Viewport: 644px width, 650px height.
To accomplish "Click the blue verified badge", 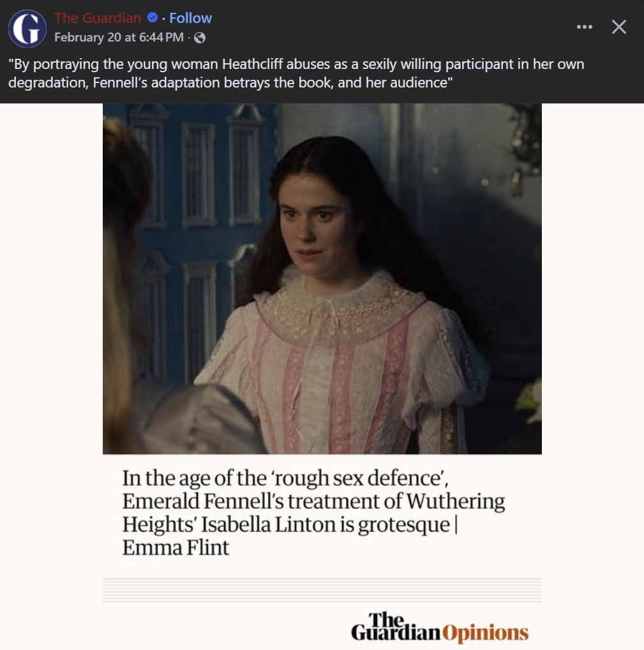I will 153,17.
